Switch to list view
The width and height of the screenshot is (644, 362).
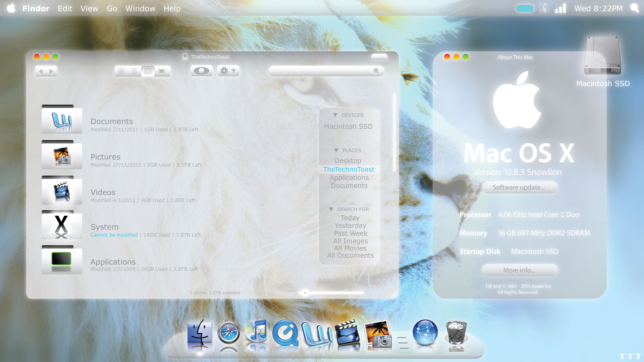(x=134, y=71)
